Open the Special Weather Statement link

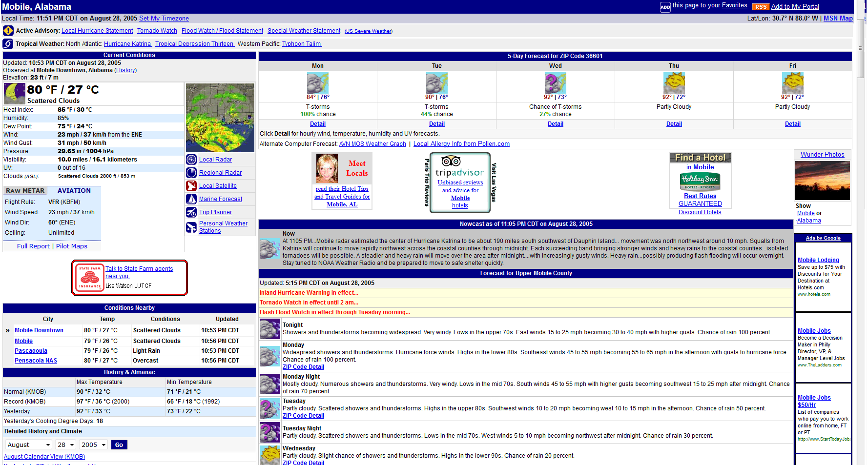304,31
